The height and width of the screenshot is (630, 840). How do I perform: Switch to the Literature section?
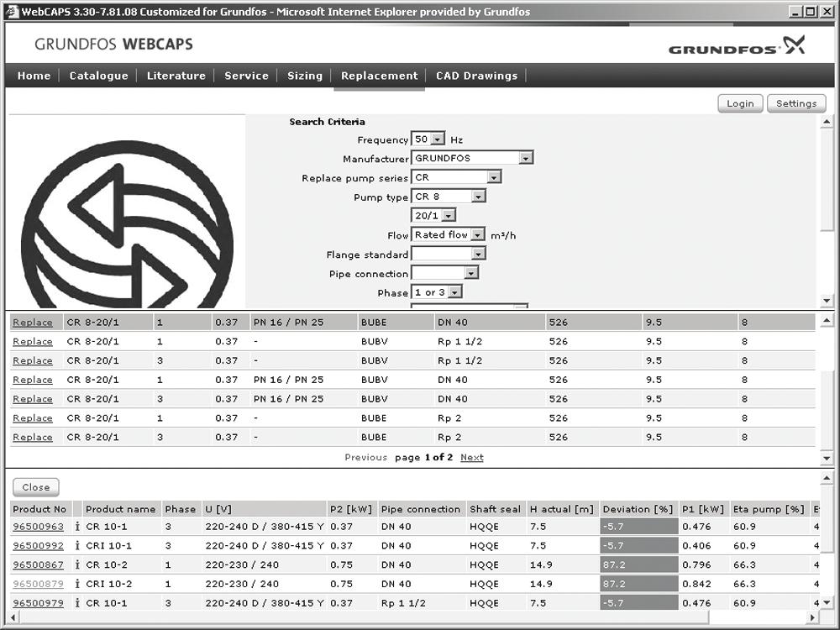tap(176, 76)
